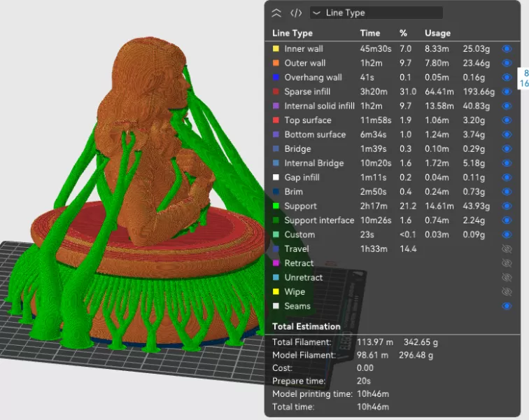Hide Inner wall lines with eye icon

point(507,49)
